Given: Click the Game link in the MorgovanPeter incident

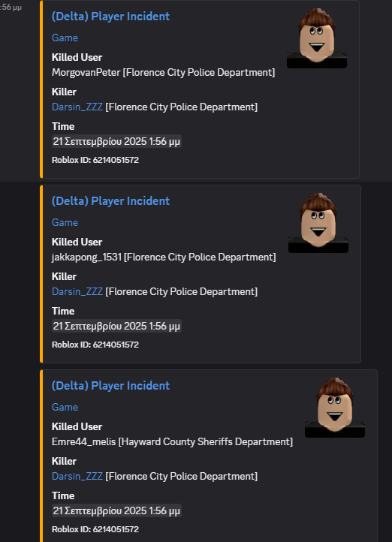Looking at the screenshot, I should click(x=65, y=38).
